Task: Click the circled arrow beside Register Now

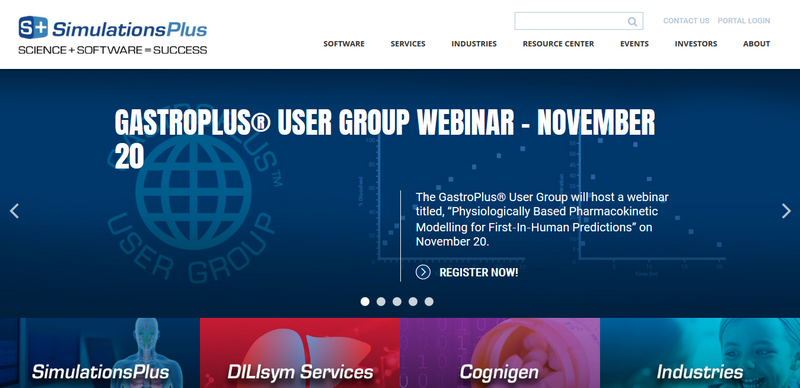Action: (423, 272)
